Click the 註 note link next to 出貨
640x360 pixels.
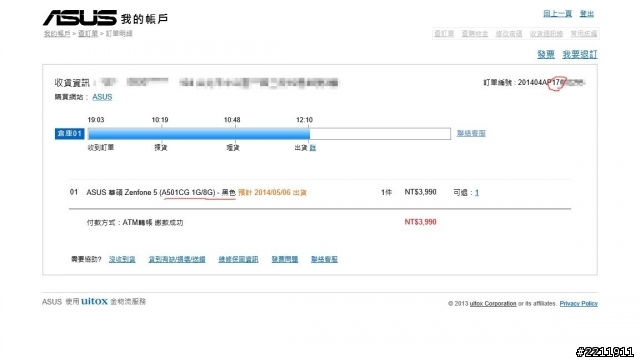pyautogui.click(x=313, y=148)
